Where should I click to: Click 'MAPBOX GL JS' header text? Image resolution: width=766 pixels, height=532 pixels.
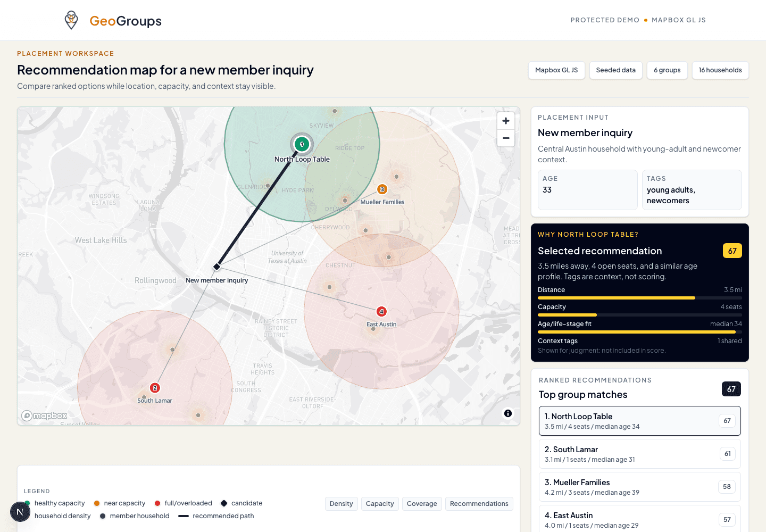click(679, 20)
